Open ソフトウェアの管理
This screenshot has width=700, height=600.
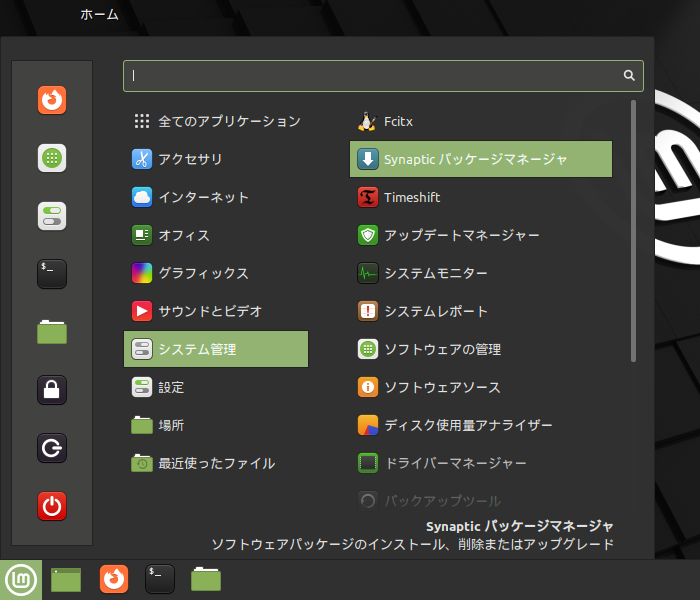pos(481,349)
